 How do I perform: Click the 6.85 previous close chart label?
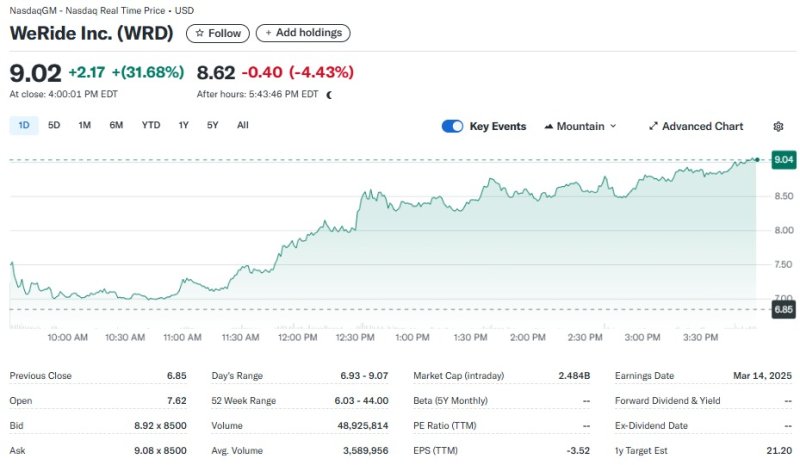(x=784, y=309)
